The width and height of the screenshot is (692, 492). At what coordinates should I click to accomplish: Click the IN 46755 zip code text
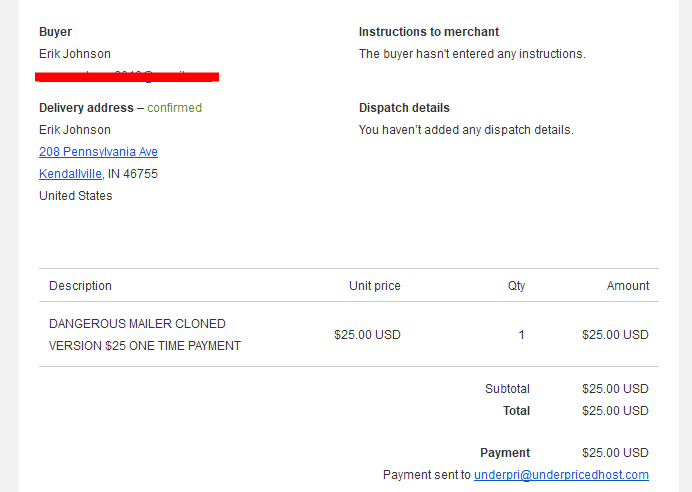pos(133,174)
